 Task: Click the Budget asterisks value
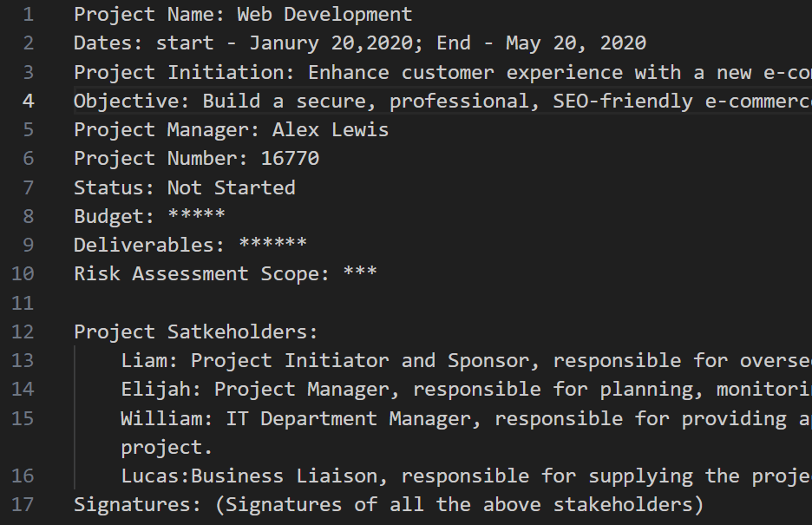(x=197, y=216)
